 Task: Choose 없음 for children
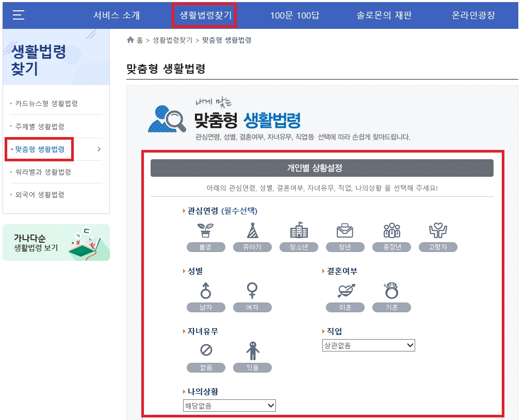(206, 367)
